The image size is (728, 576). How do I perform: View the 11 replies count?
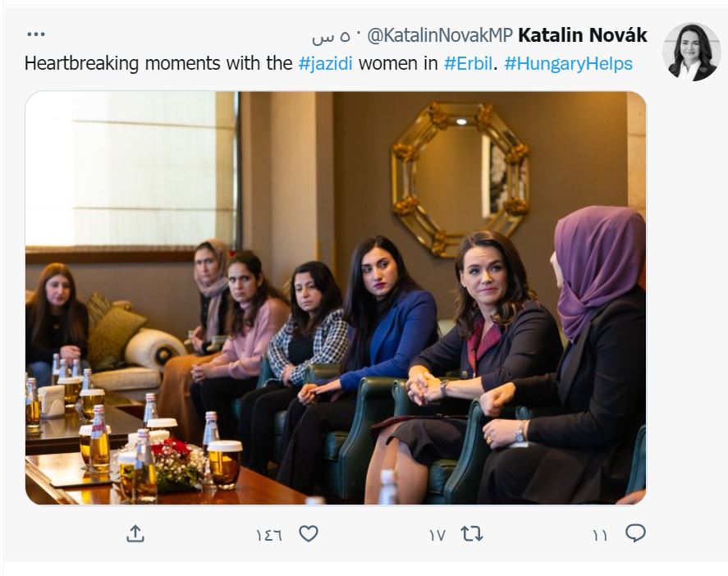(x=600, y=536)
